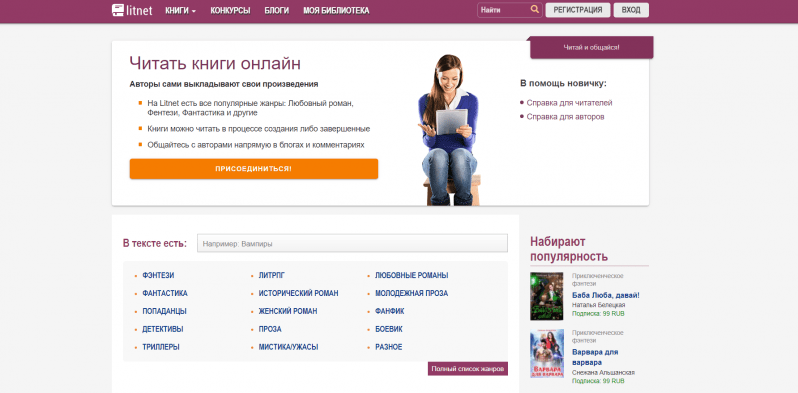Viewport: 798px width, 393px height.
Task: Select the Женский роман genre
Action: tap(288, 311)
